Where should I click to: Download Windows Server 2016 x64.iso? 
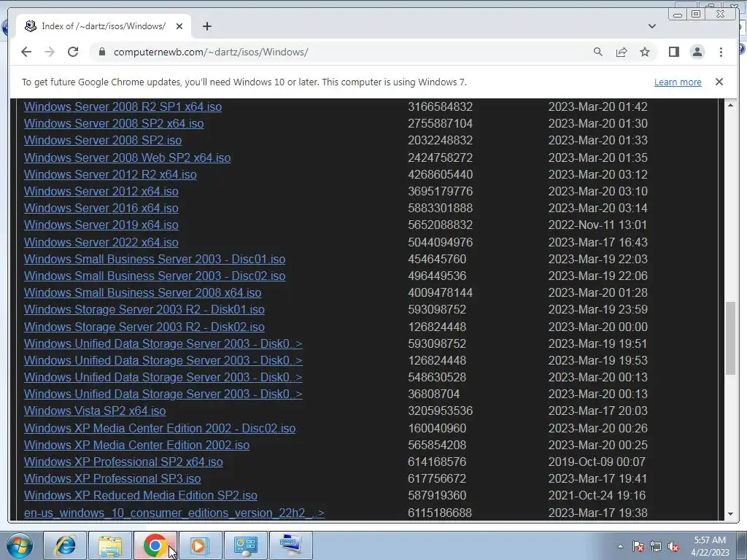(x=101, y=208)
